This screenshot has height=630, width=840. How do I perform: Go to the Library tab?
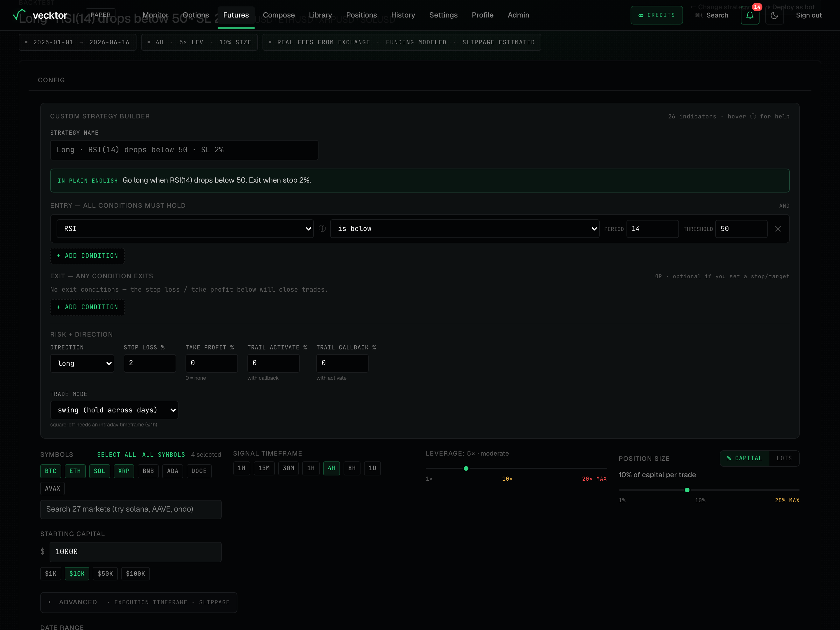pyautogui.click(x=320, y=15)
